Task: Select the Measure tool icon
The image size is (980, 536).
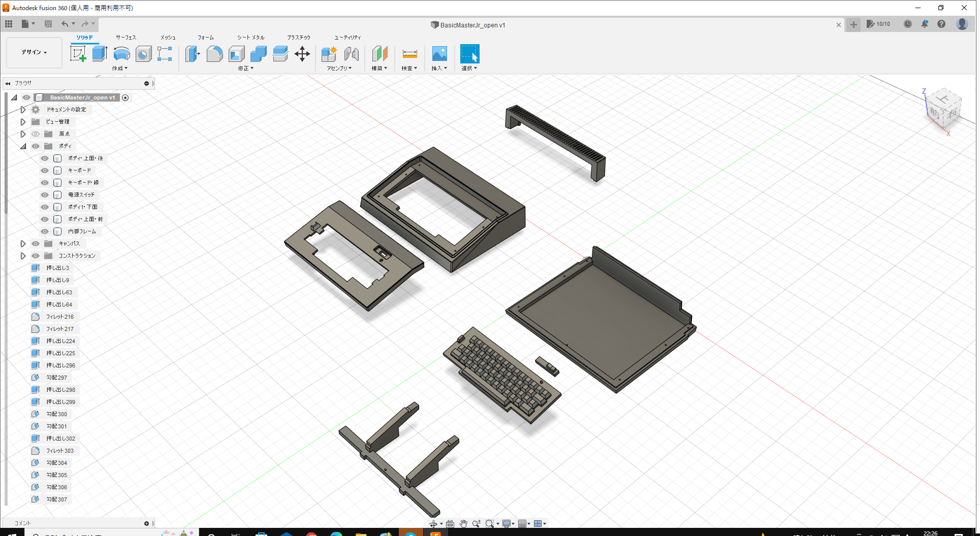Action: tap(409, 53)
